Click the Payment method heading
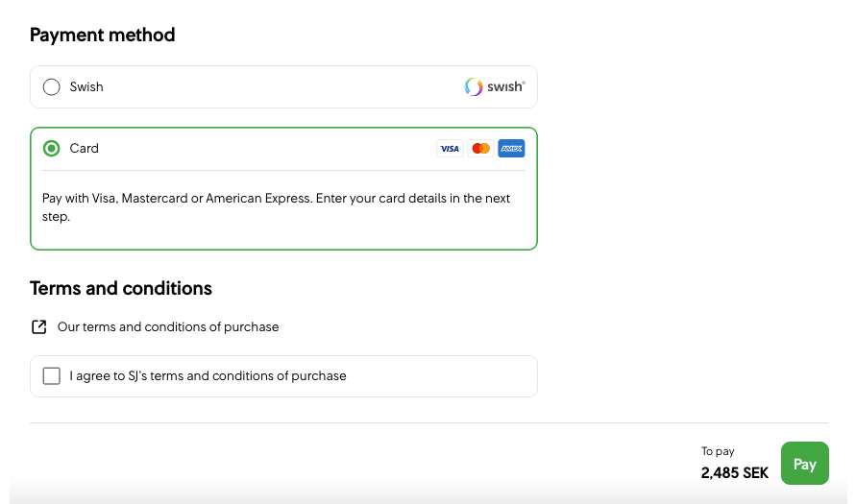This screenshot has width=856, height=504. coord(102,36)
